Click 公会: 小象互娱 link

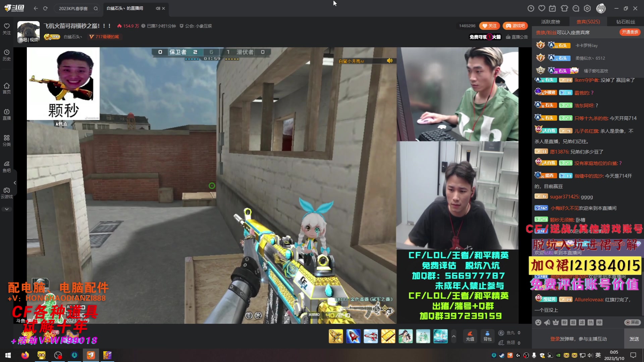(x=196, y=26)
